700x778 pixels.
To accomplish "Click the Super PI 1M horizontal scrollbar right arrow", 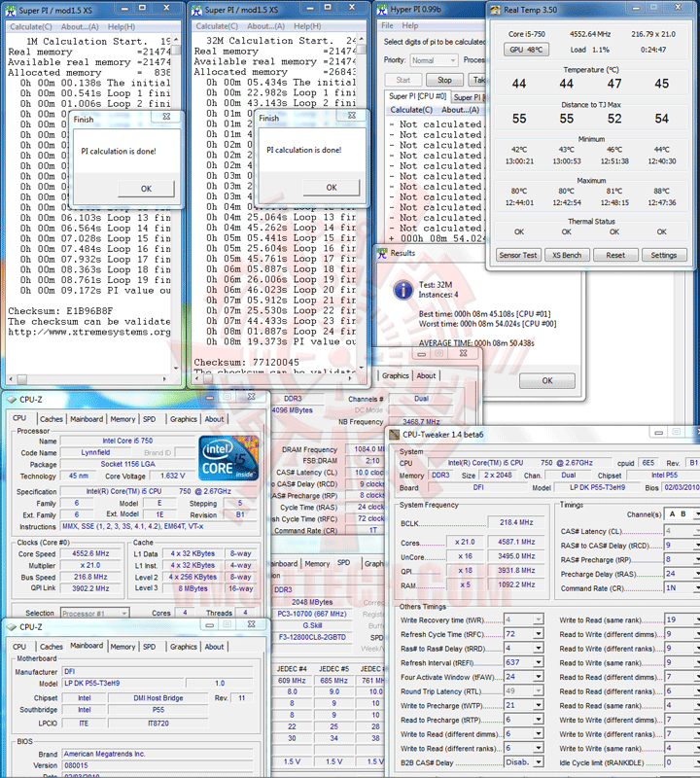I will point(165,379).
